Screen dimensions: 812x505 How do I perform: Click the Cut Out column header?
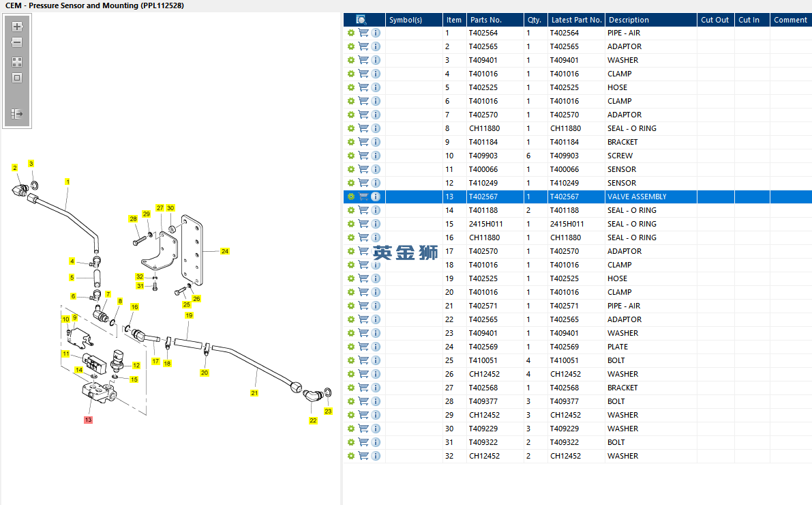716,20
